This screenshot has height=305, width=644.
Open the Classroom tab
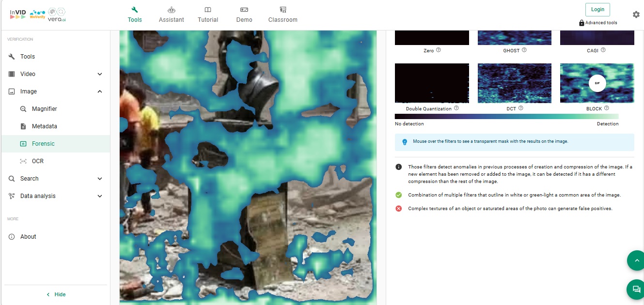click(x=283, y=15)
